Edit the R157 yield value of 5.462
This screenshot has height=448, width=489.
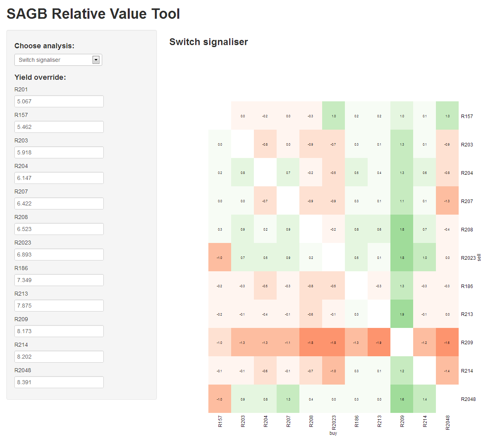click(59, 127)
